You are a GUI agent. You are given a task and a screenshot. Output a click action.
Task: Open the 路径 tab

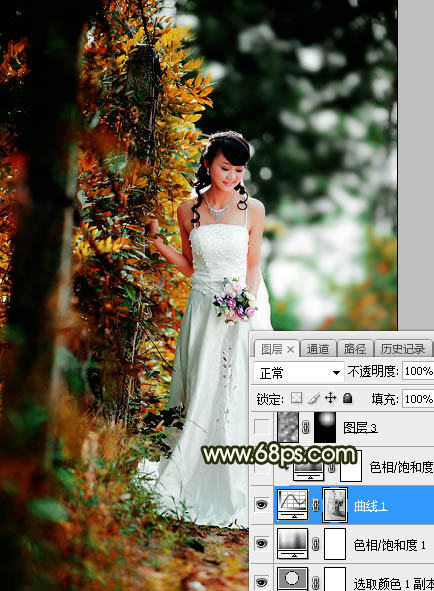pyautogui.click(x=355, y=349)
